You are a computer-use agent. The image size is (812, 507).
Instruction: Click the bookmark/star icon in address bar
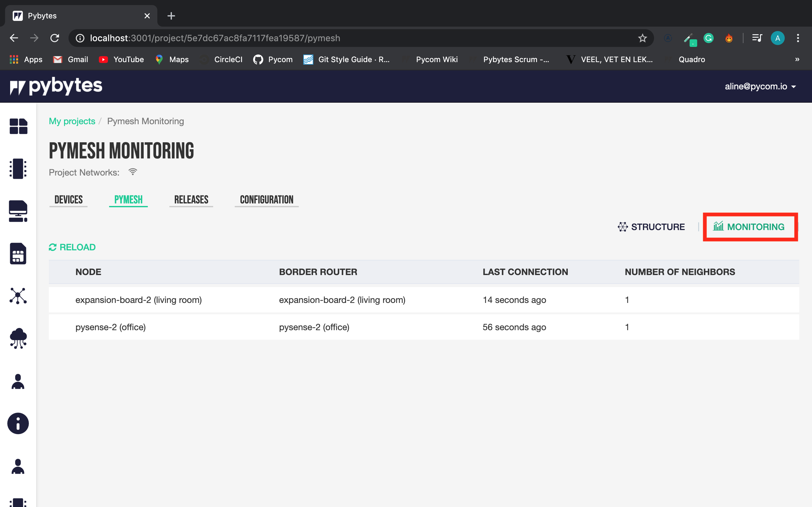tap(643, 38)
